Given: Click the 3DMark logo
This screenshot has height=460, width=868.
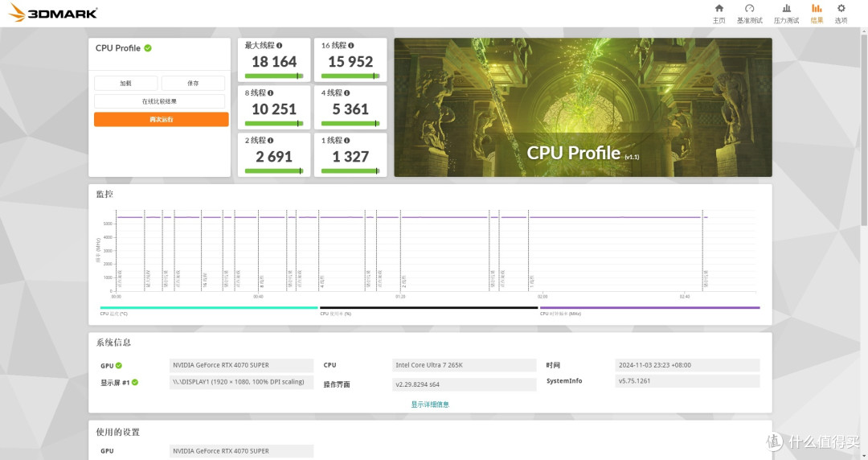Looking at the screenshot, I should point(53,13).
